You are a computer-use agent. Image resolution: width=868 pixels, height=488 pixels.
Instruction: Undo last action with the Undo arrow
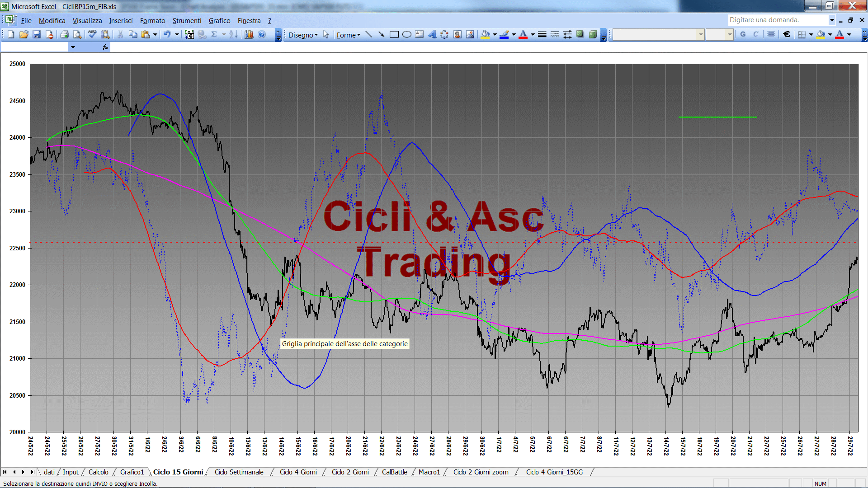point(167,34)
